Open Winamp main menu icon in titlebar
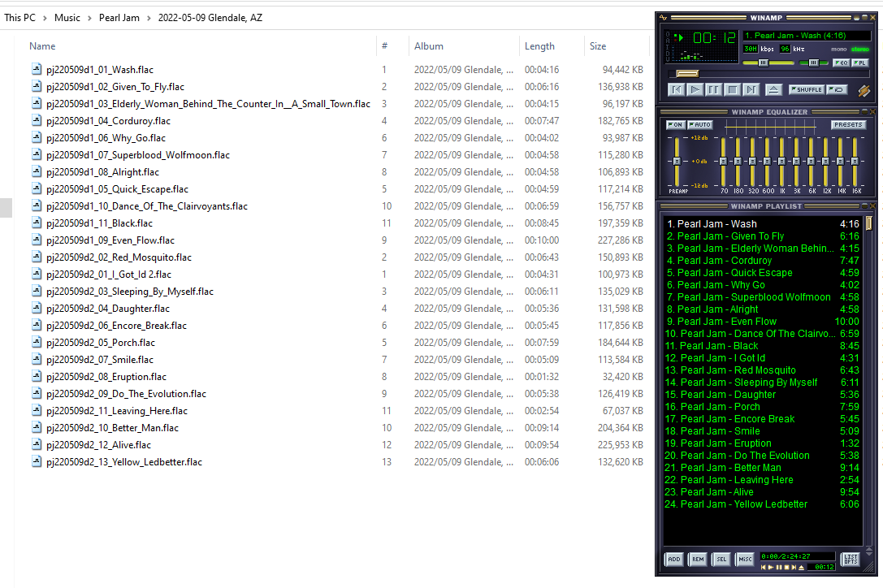Screen dimensions: 883x588 663,17
